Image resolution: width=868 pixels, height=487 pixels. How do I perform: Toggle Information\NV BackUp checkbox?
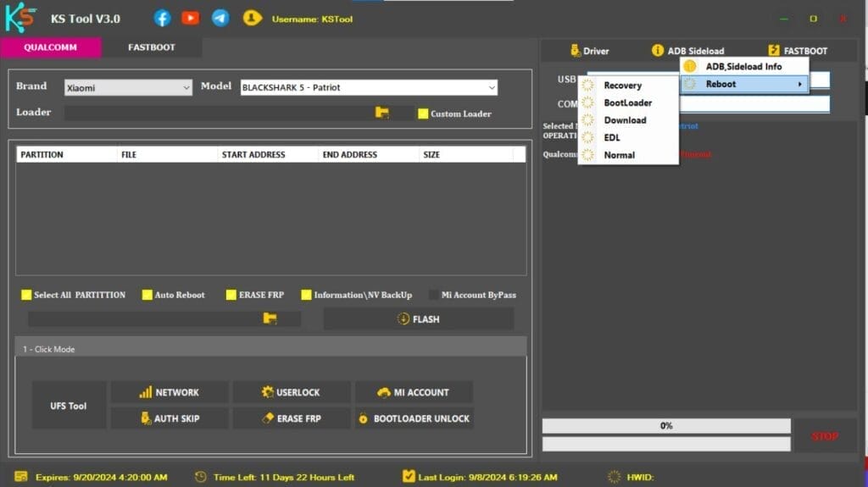point(306,295)
